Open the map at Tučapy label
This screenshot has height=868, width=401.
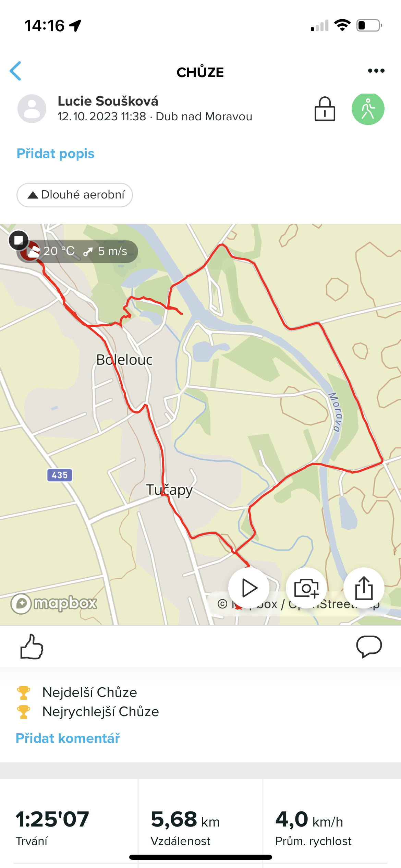169,490
